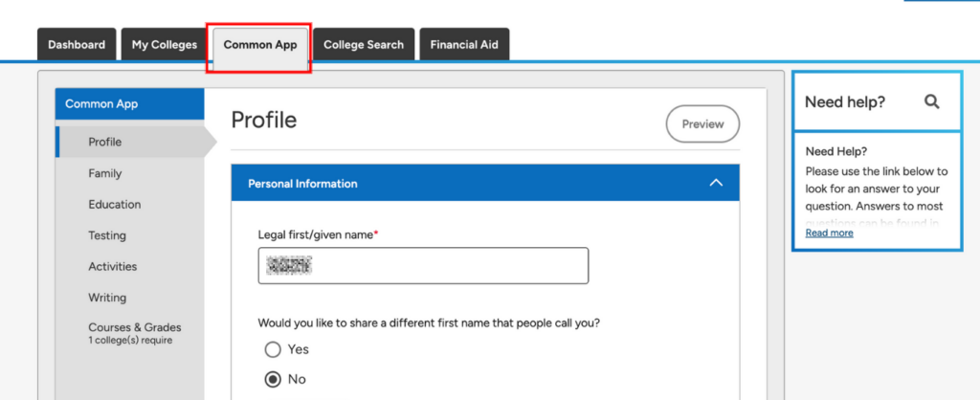
Task: Select the Yes radio button
Action: (x=273, y=349)
